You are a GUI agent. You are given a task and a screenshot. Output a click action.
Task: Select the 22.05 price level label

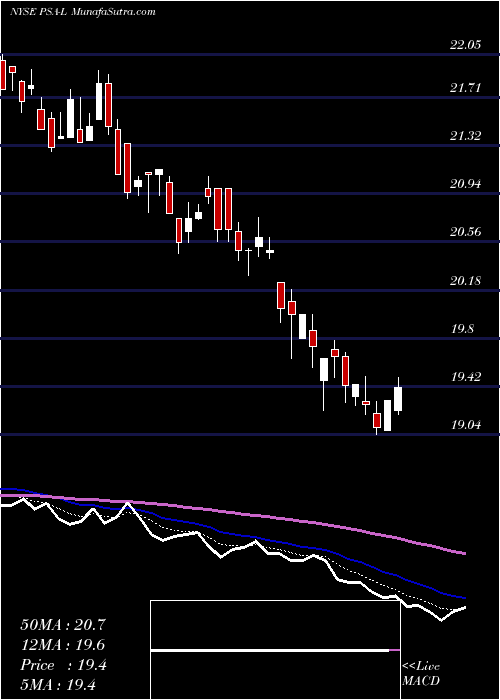tap(466, 45)
